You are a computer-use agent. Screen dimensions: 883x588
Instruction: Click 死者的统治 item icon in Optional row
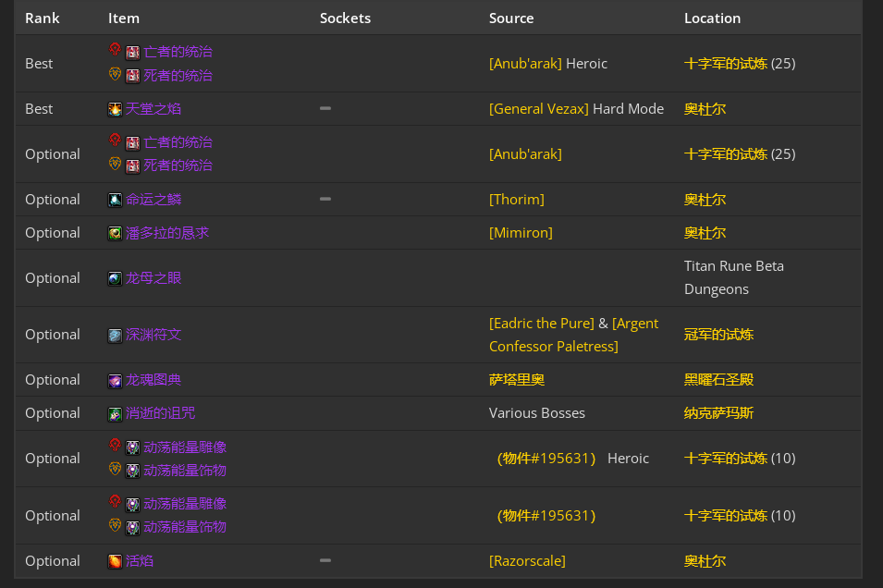(132, 166)
